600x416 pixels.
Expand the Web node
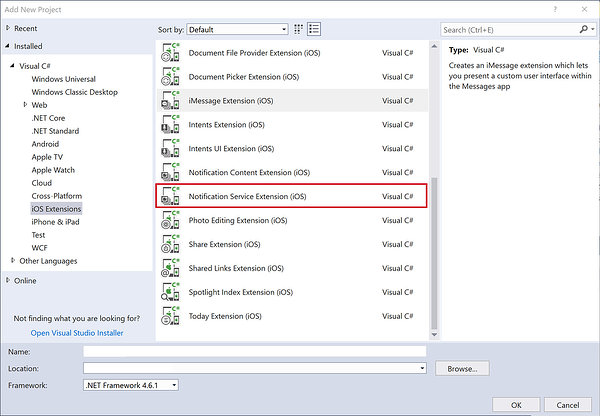tap(25, 104)
